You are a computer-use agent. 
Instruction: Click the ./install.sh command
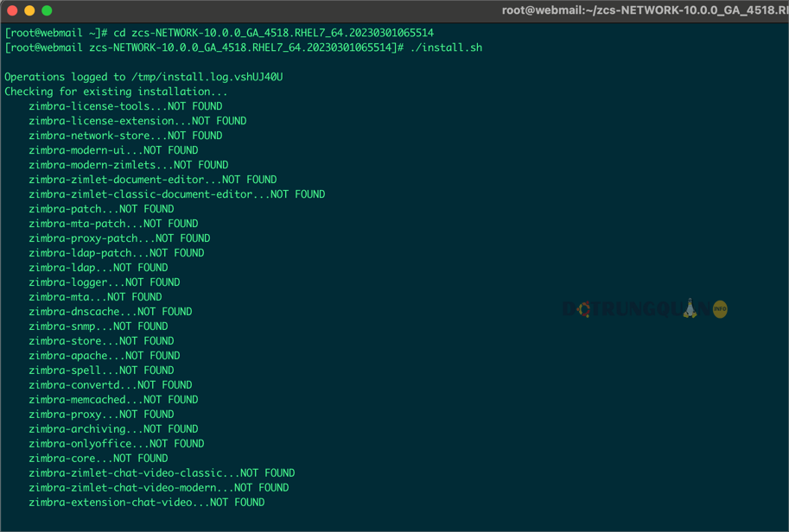pyautogui.click(x=446, y=47)
